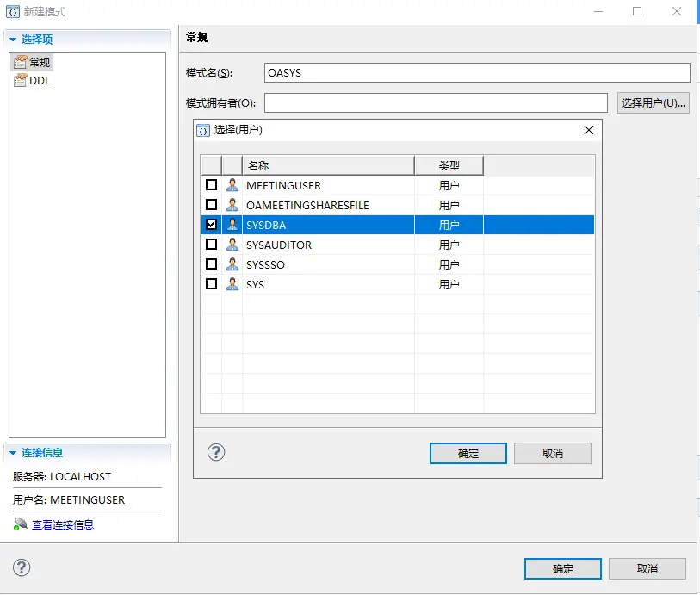The image size is (700, 595).
Task: Open help in the 选择(用户) dialog
Action: pos(216,453)
